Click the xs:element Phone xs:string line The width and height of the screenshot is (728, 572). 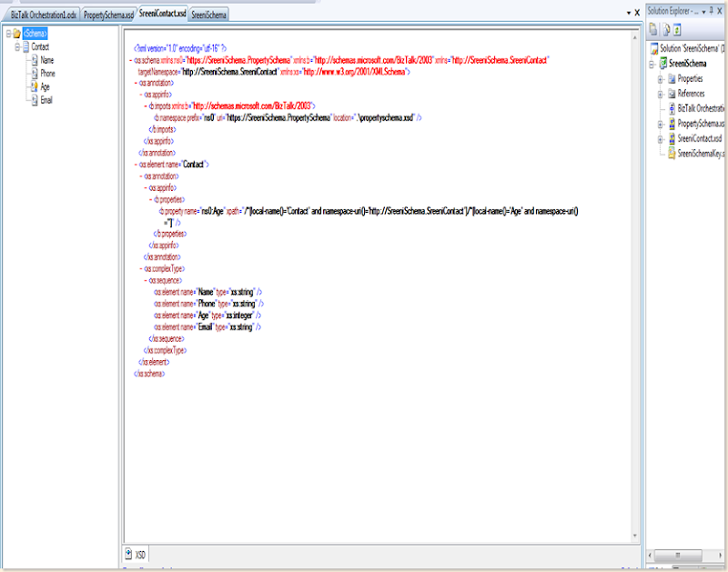(x=209, y=304)
